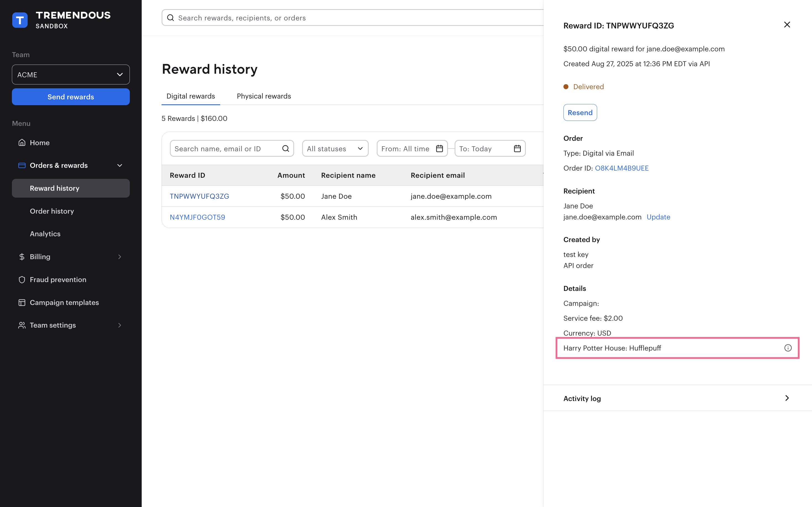
Task: Expand the Activity log section
Action: coord(677,398)
